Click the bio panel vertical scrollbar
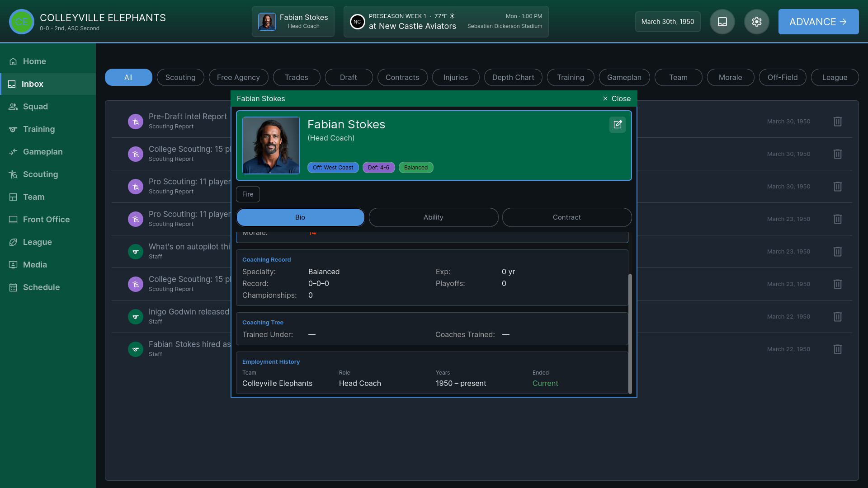Screen dimensions: 868x488 point(630,334)
